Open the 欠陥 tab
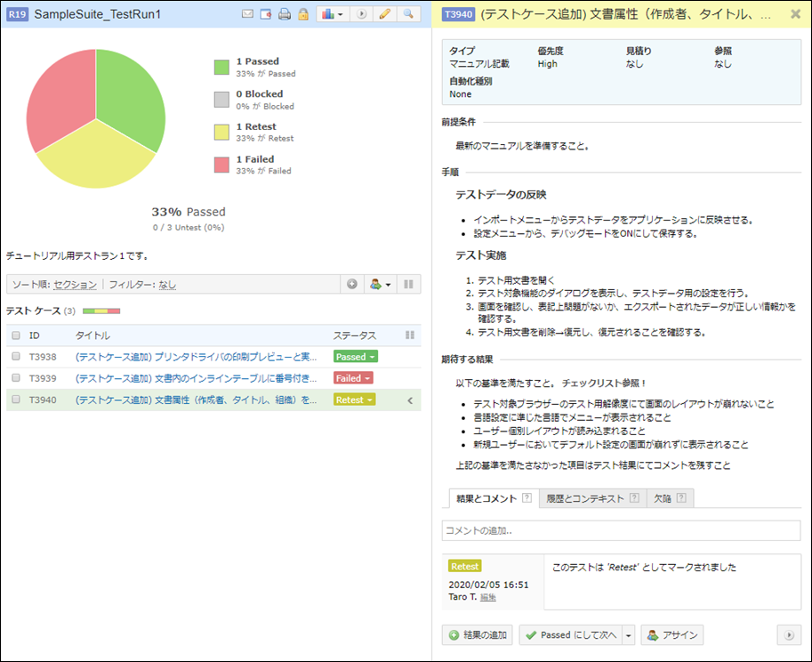 tap(669, 498)
